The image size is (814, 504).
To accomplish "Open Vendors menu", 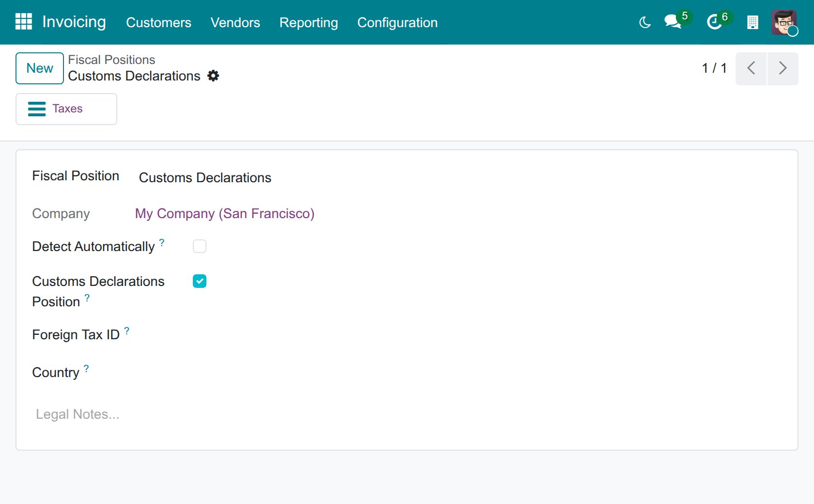I will click(235, 22).
